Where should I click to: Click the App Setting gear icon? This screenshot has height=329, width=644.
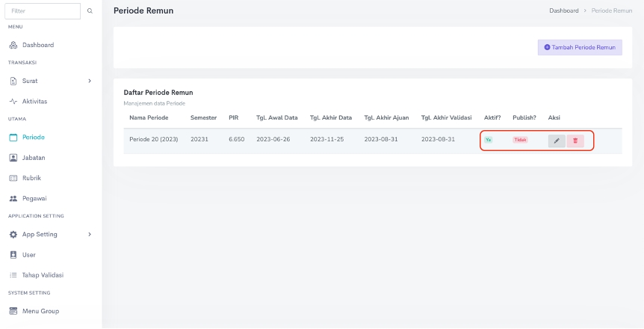pos(13,234)
